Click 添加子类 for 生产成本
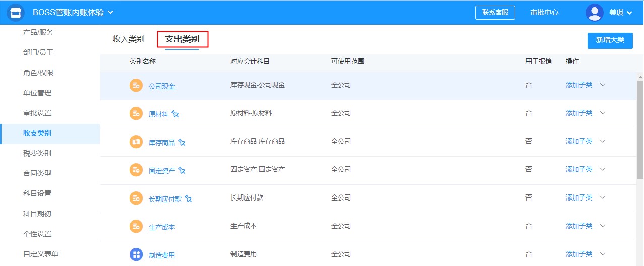The width and height of the screenshot is (644, 266). tap(579, 226)
